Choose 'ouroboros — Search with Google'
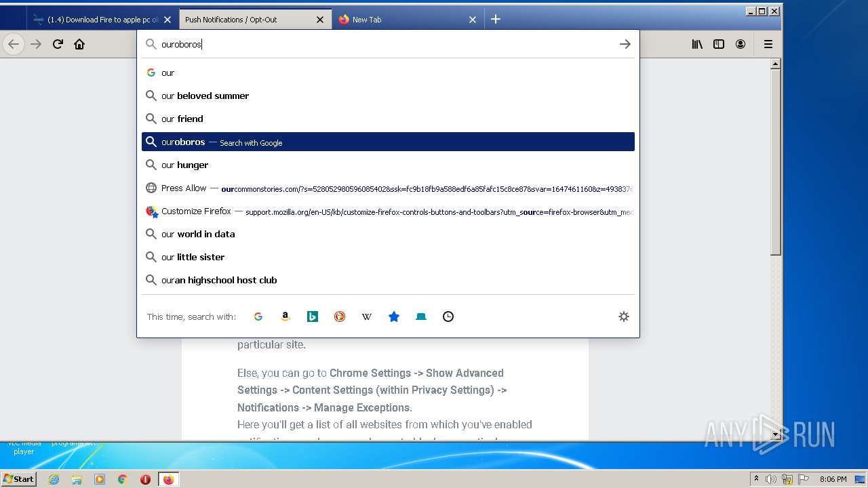Viewport: 868px width, 488px height. click(388, 142)
